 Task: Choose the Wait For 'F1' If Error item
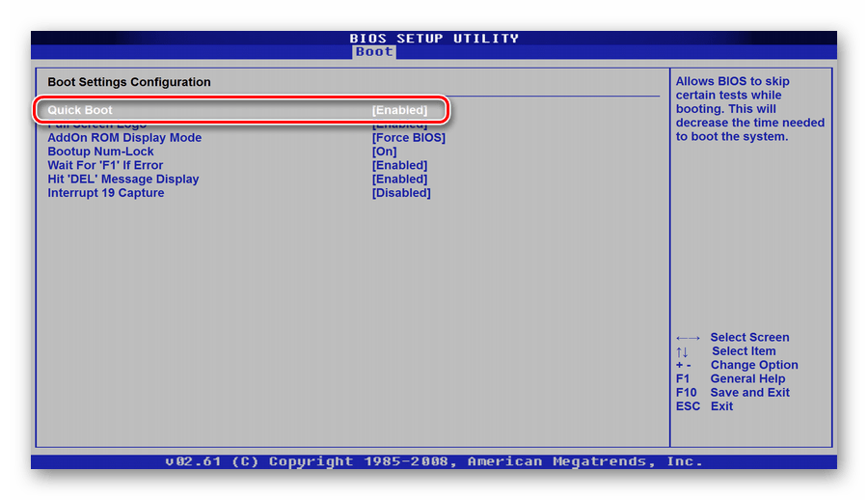(x=105, y=165)
